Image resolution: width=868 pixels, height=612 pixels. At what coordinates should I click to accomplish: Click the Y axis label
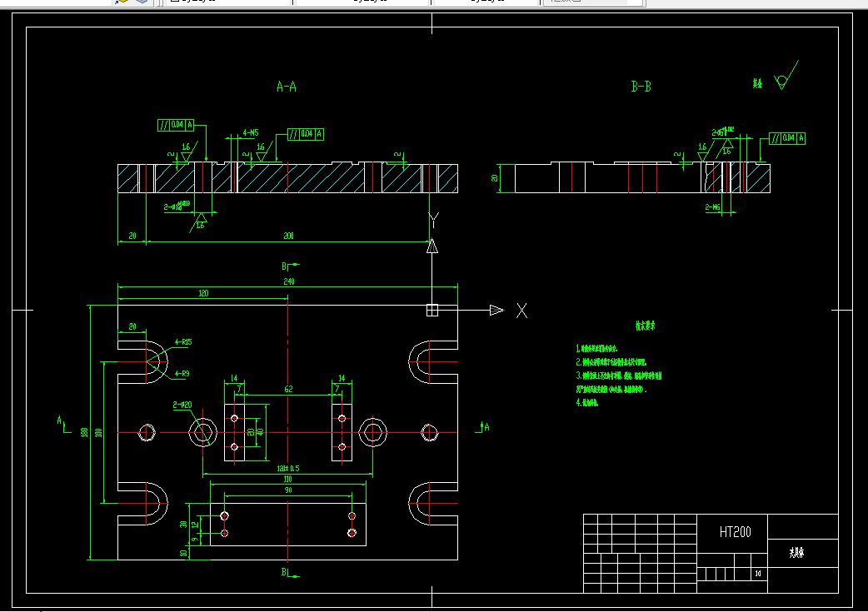tap(433, 220)
